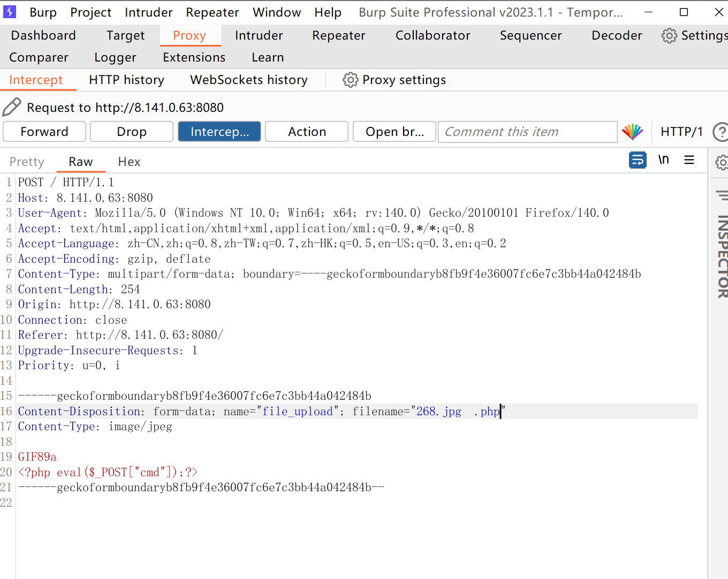
Task: Click the GIF89a body line
Action: click(37, 457)
